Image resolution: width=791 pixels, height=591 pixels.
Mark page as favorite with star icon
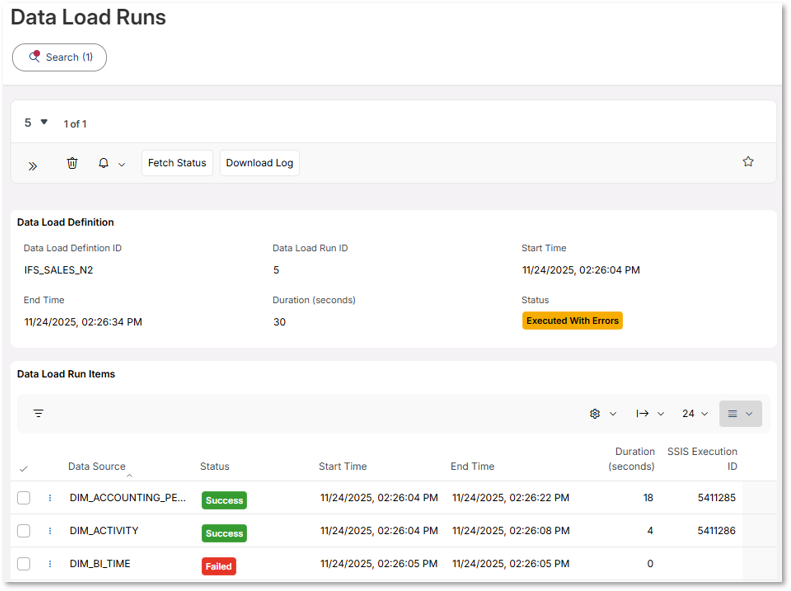[748, 161]
